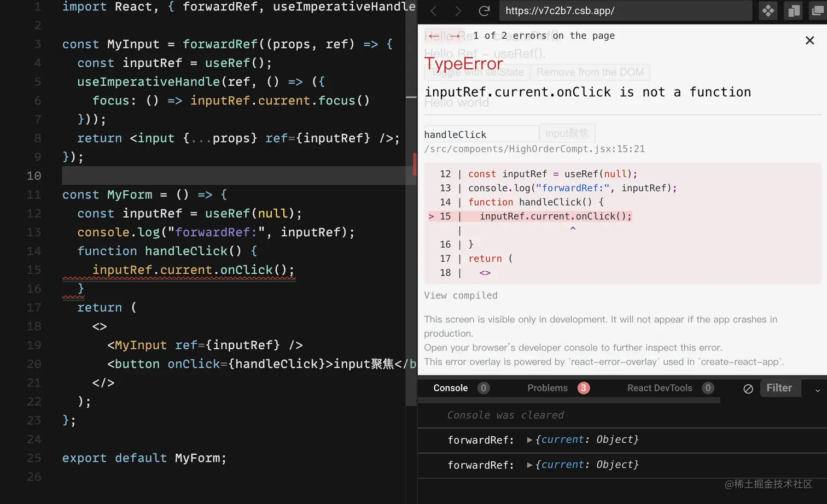Image resolution: width=827 pixels, height=504 pixels.
Task: Open the Problems tab
Action: click(548, 388)
